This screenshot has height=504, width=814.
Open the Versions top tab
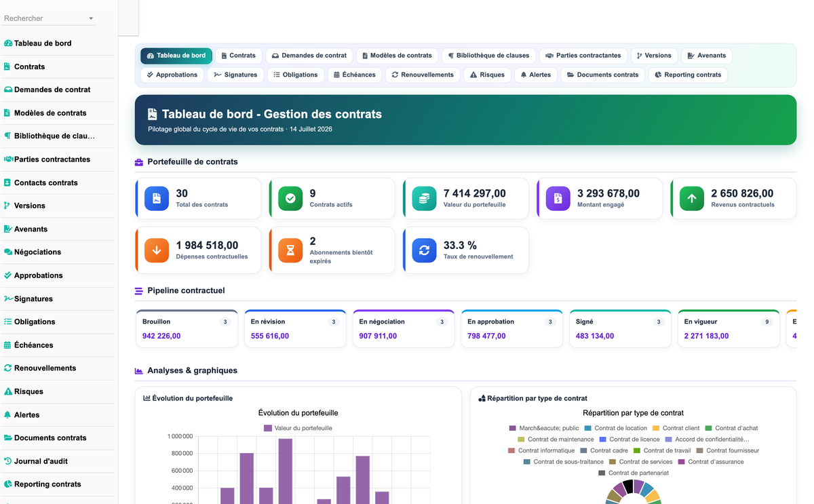click(x=654, y=56)
